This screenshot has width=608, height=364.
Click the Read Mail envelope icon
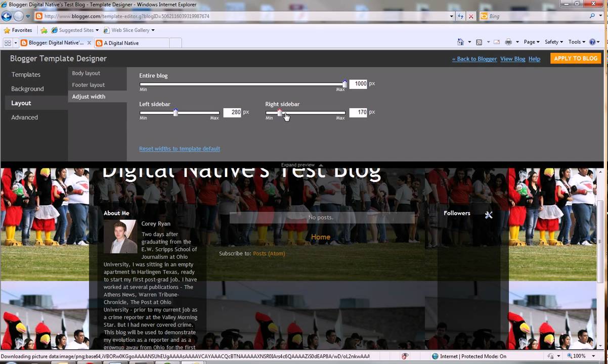pos(497,42)
